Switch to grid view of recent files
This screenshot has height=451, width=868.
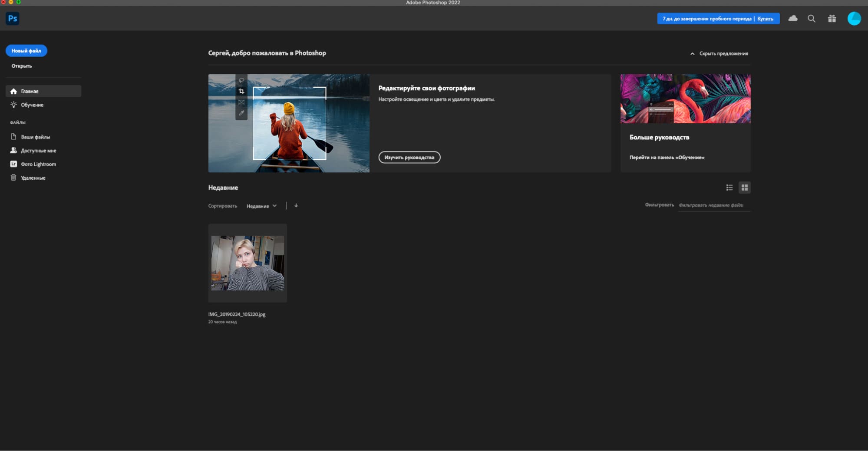click(x=744, y=188)
